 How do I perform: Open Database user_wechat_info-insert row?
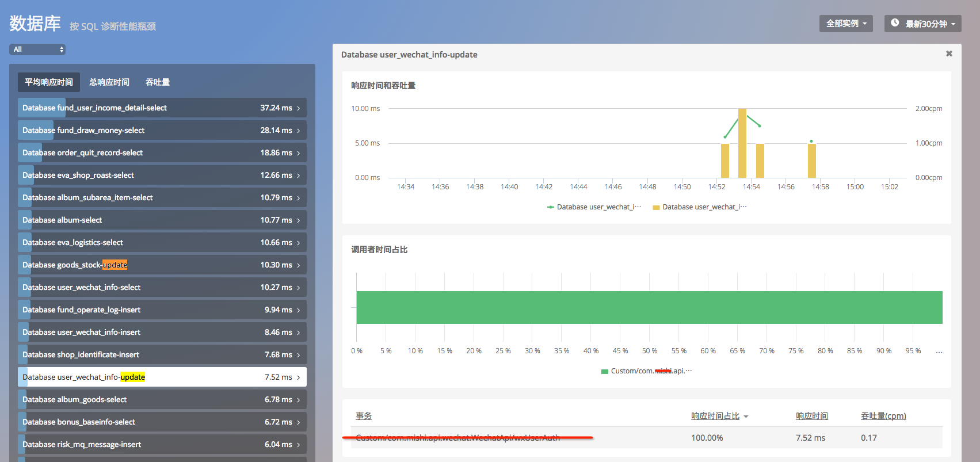pyautogui.click(x=162, y=332)
